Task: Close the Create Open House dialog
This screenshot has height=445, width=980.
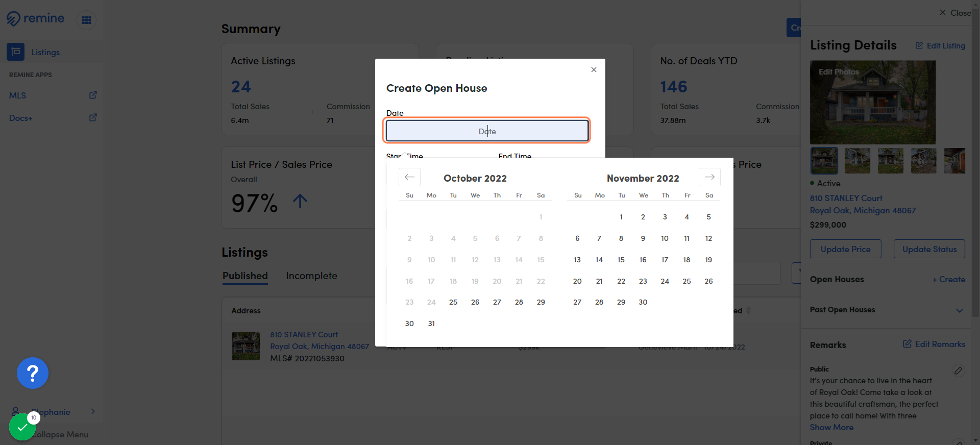Action: tap(594, 70)
